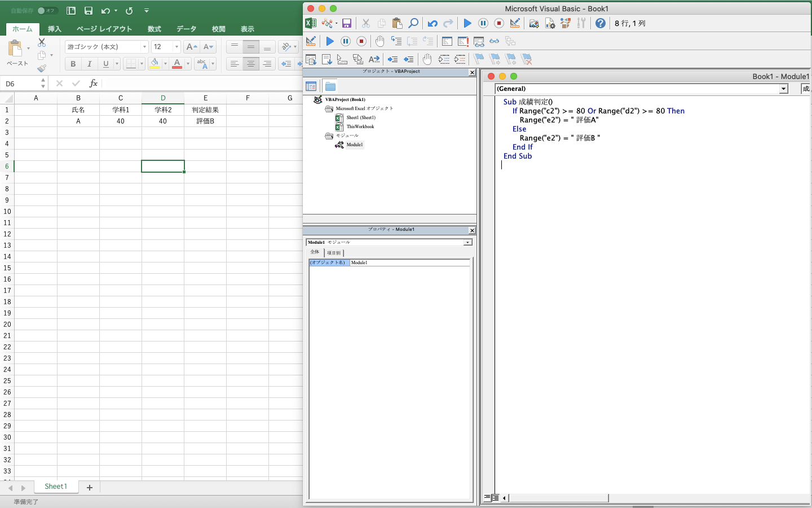
Task: Toggle Bold formatting in the Excel ribbon
Action: coord(73,64)
